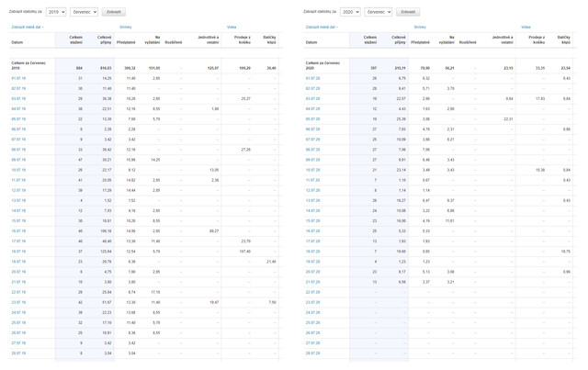Open the 05.07.19 date link
Image resolution: width=588 pixels, height=370 pixels.
pyautogui.click(x=18, y=119)
